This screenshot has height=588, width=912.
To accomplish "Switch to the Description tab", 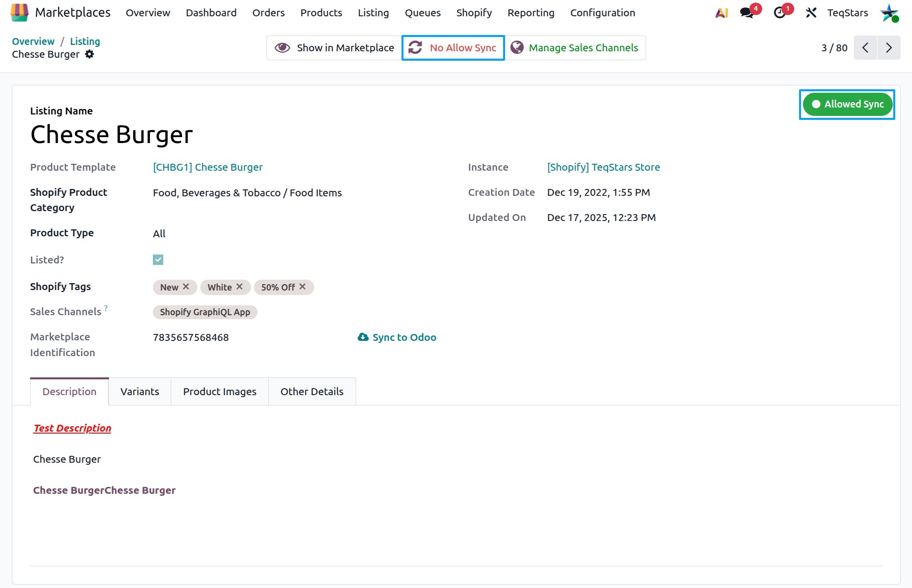I will point(70,392).
